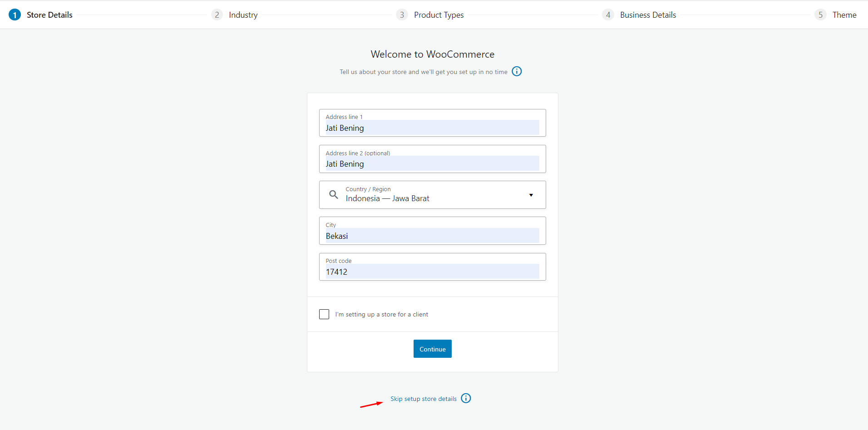
Task: Open the Product Types step
Action: coord(439,15)
